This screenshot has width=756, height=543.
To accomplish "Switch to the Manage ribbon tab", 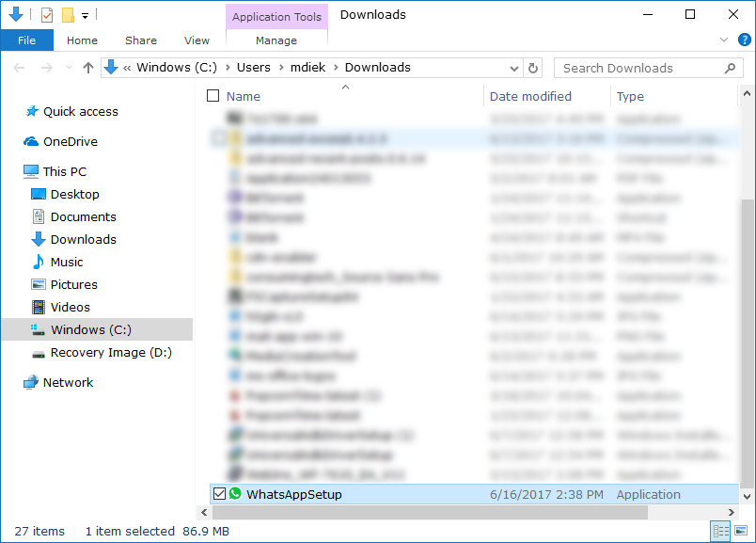I will 277,40.
